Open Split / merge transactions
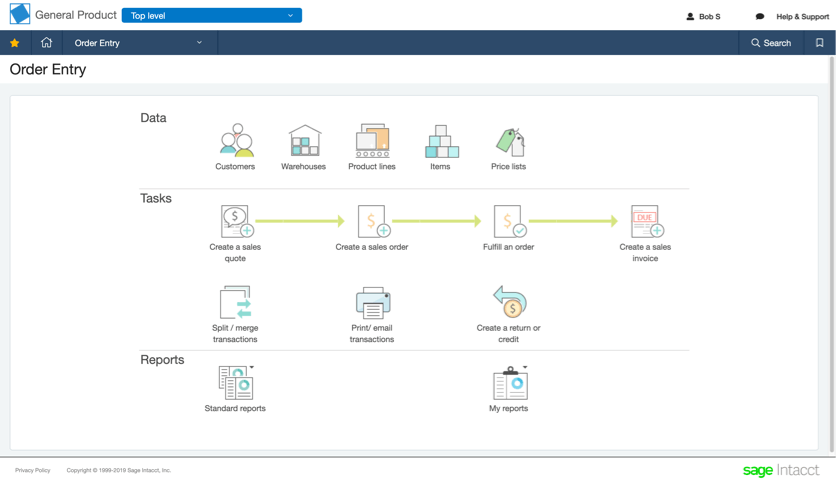The image size is (836, 483). click(x=236, y=302)
